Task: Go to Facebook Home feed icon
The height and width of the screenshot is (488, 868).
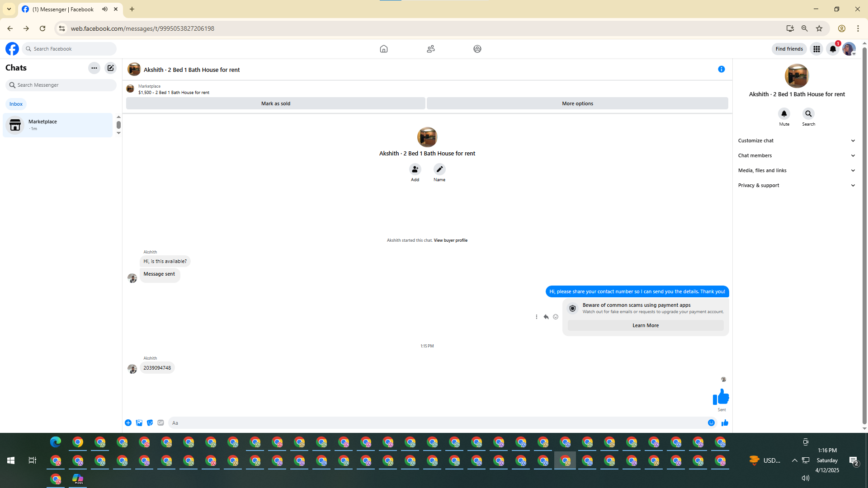Action: [x=384, y=49]
